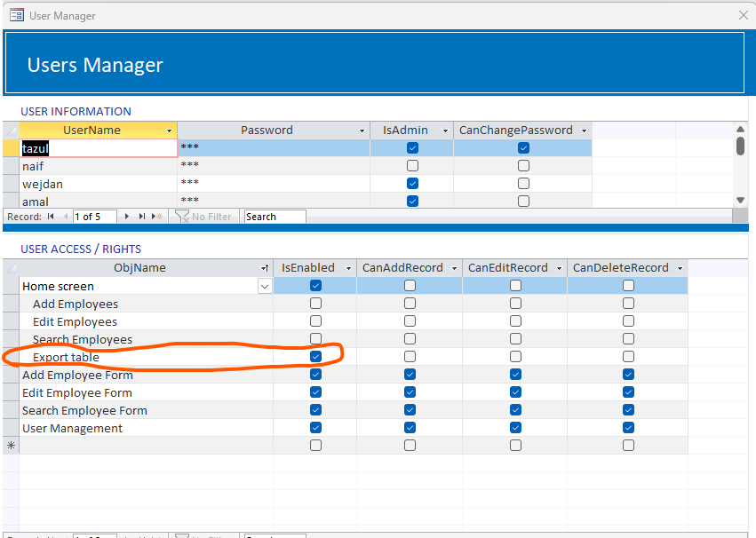
Task: Uncheck IsEnabled for Export table
Action: (315, 357)
